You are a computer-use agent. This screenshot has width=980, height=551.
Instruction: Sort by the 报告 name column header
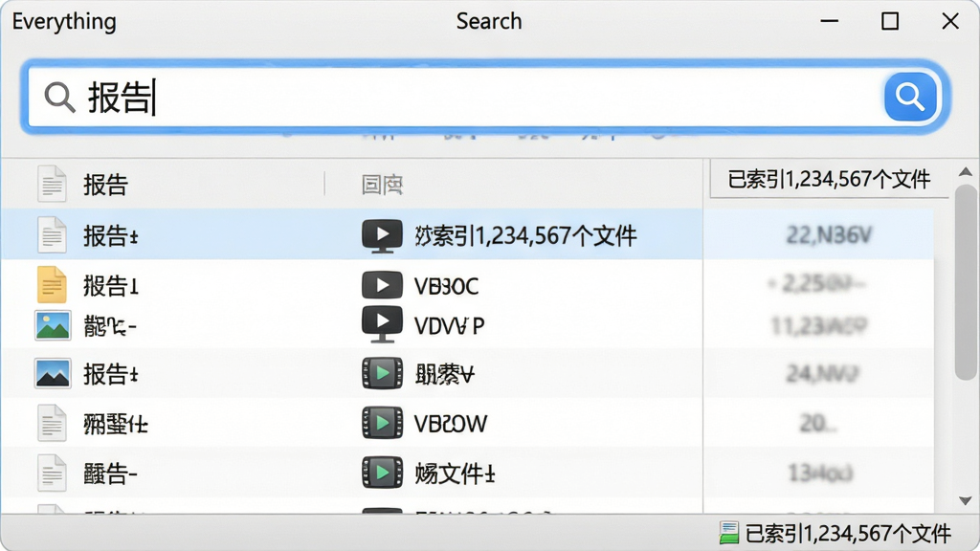[x=105, y=185]
